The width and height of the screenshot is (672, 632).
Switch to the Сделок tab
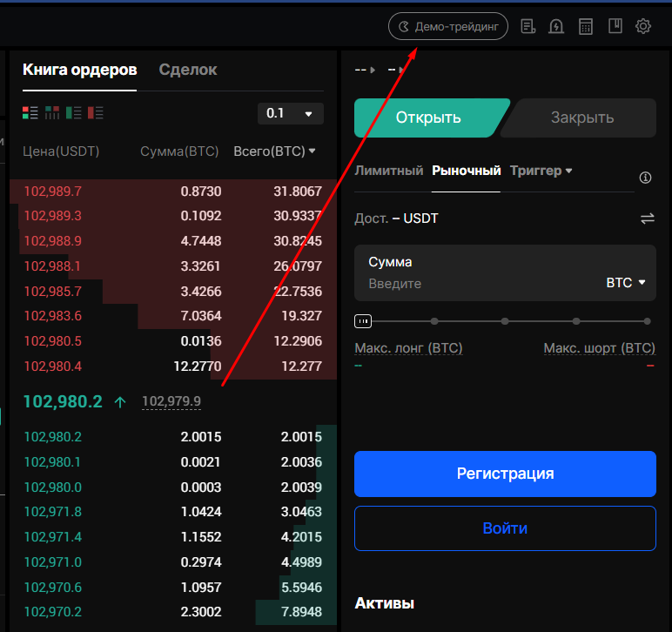click(x=188, y=70)
